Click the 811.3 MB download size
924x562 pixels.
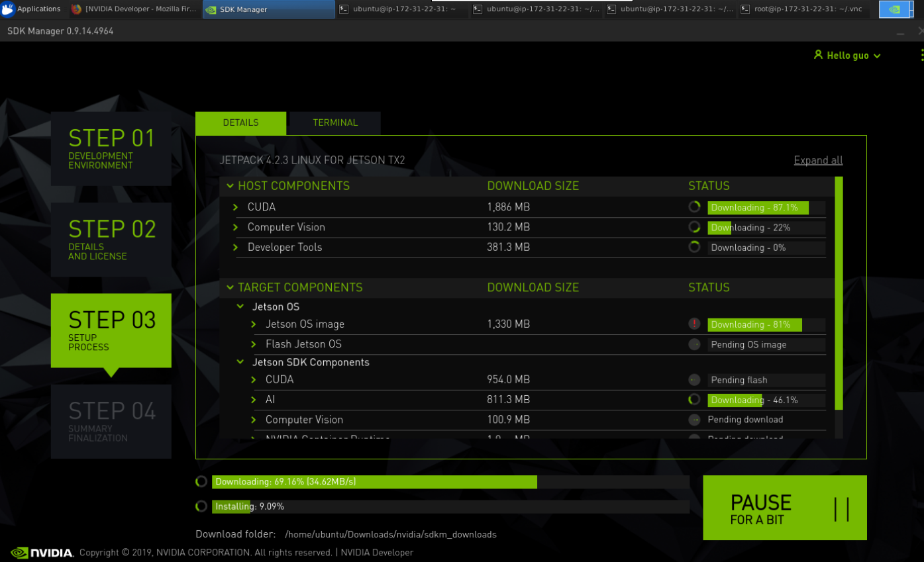(x=509, y=400)
